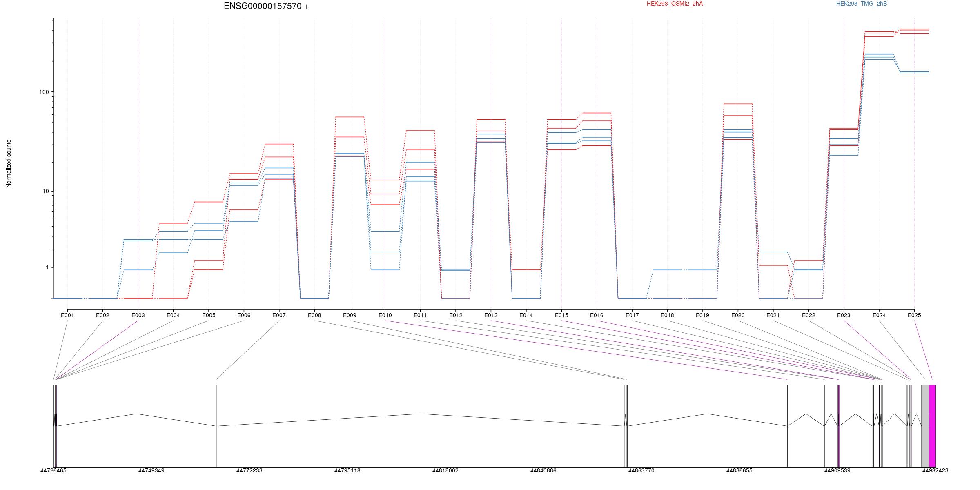Click the y-axis tick label 10
The height and width of the screenshot is (490, 980).
pos(45,191)
